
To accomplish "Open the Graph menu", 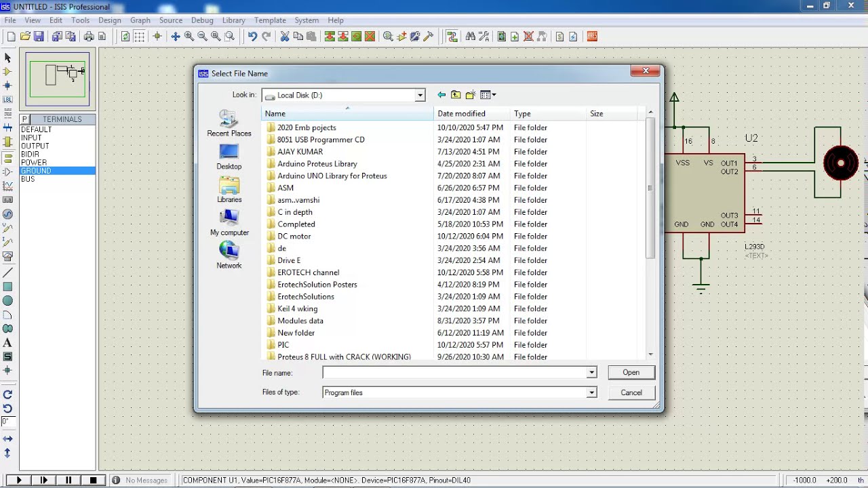I will [x=140, y=20].
